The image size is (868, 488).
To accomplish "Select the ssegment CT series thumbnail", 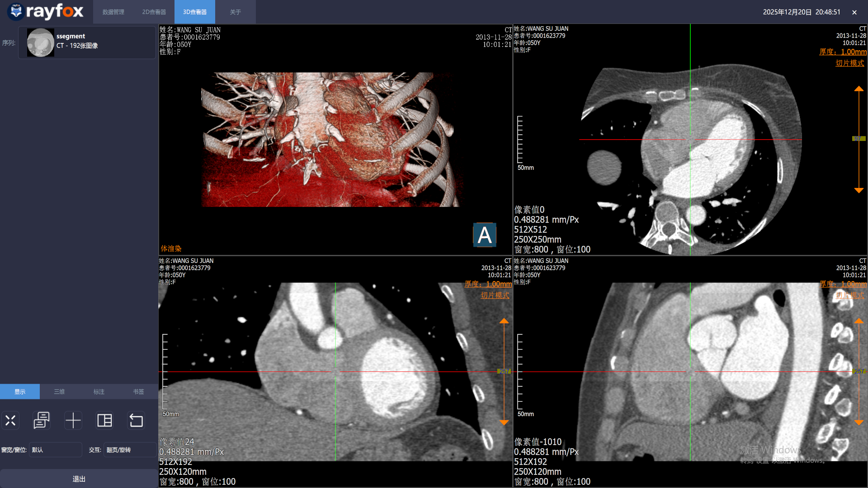I will [40, 42].
